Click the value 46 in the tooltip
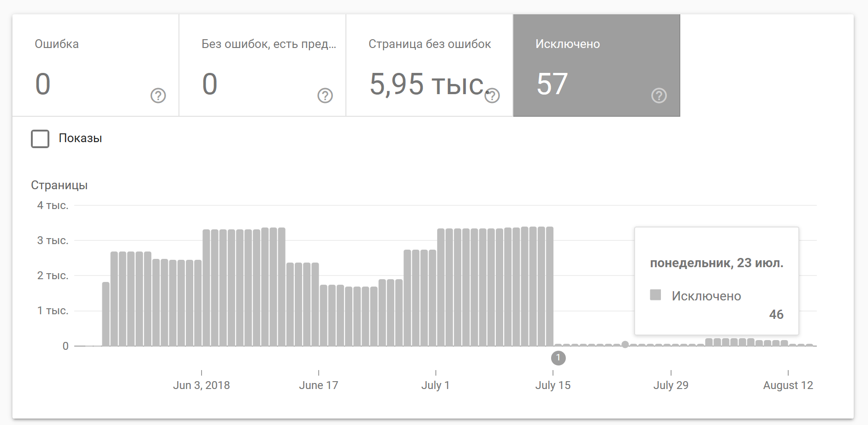 pyautogui.click(x=776, y=315)
